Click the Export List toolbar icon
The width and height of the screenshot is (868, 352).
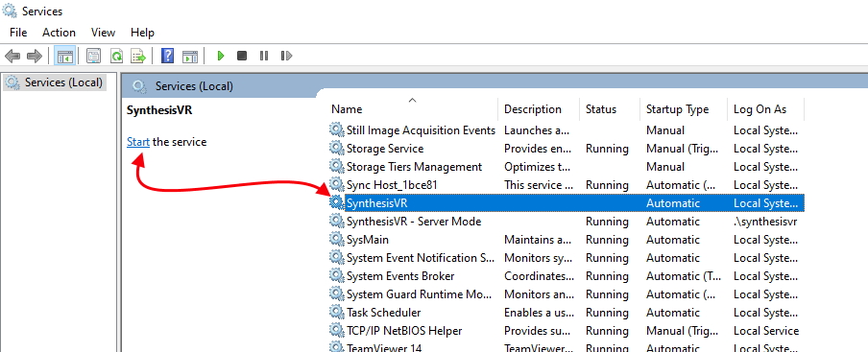(x=138, y=56)
